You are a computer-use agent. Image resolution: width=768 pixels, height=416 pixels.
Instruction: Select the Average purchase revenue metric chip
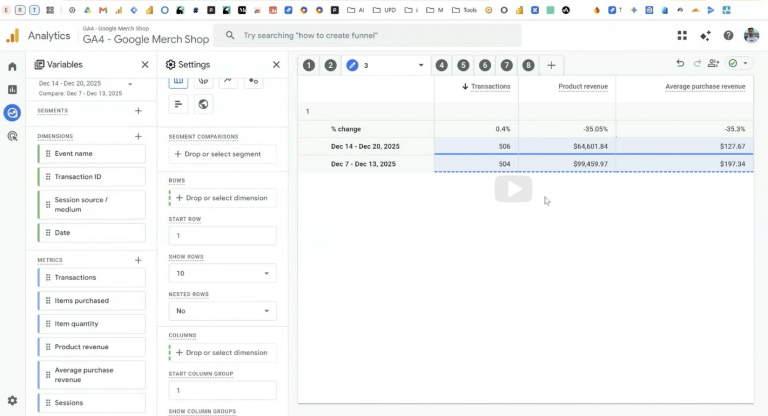(x=92, y=375)
